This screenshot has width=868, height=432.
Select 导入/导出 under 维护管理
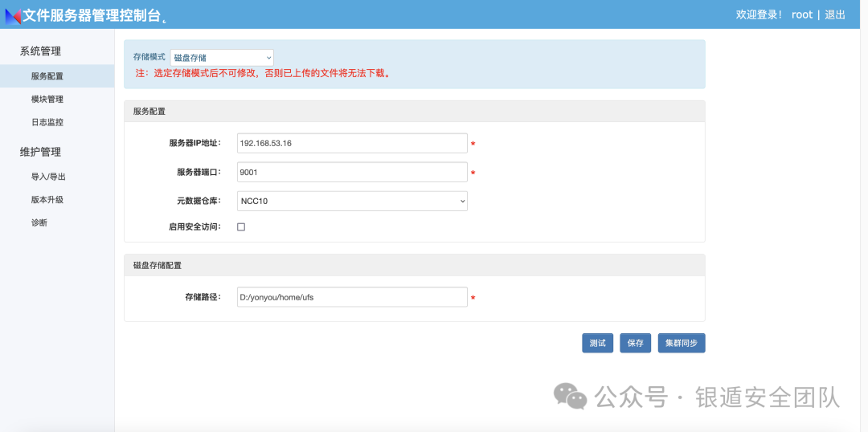48,177
